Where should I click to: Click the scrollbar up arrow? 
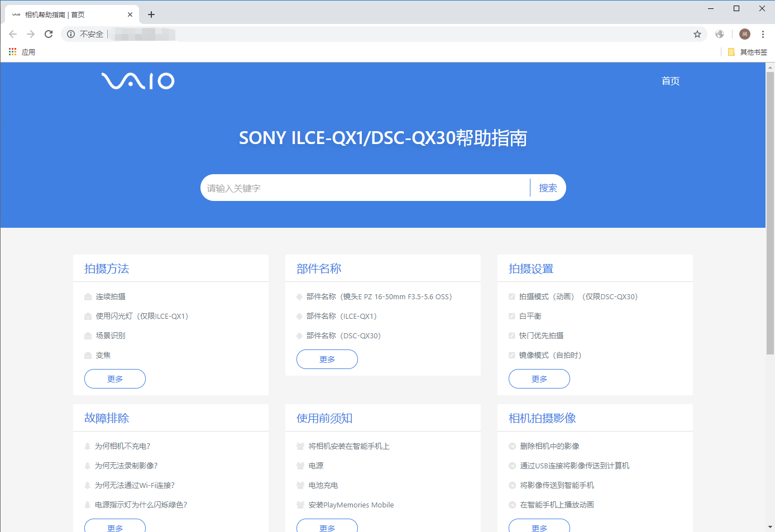770,67
